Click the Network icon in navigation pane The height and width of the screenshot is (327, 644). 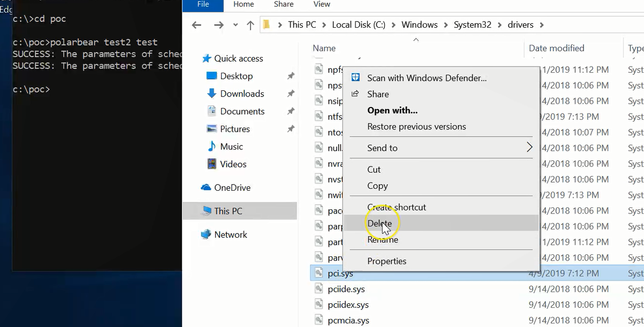[206, 234]
